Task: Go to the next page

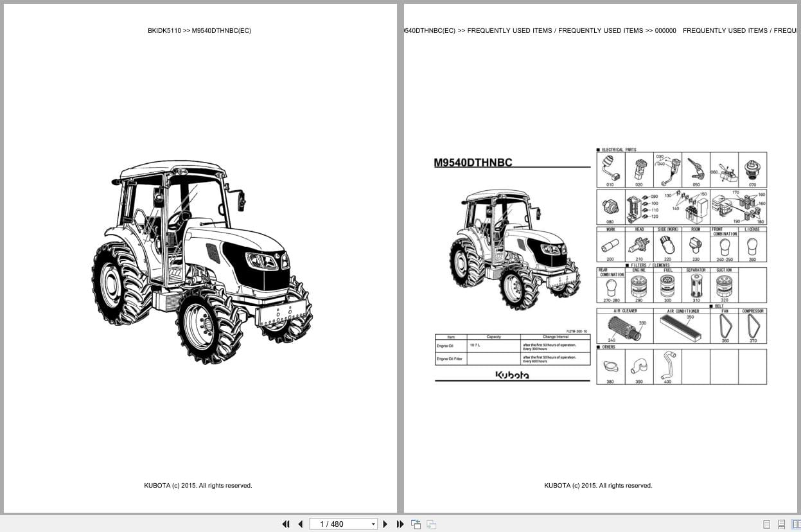Action: click(385, 524)
